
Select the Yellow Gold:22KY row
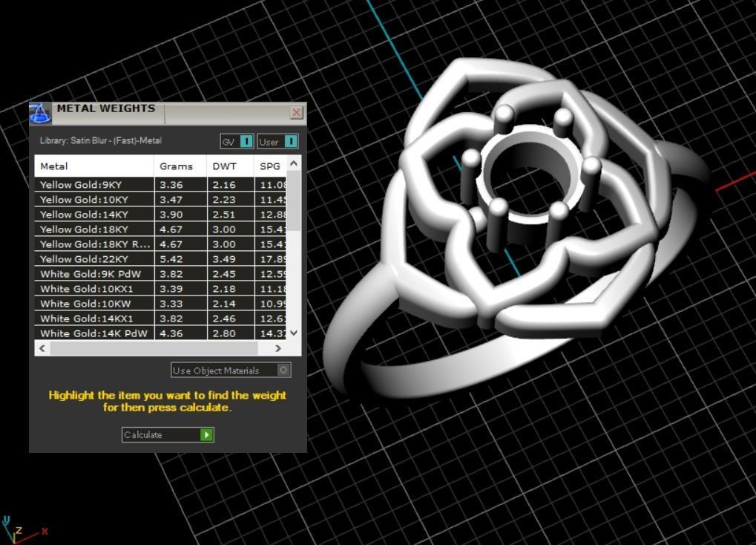tap(160, 258)
